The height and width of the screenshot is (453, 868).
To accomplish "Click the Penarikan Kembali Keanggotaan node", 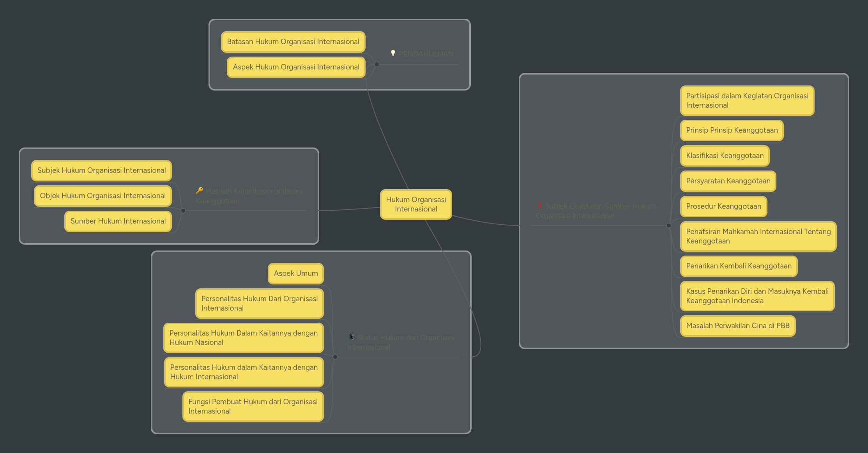I will coord(738,266).
